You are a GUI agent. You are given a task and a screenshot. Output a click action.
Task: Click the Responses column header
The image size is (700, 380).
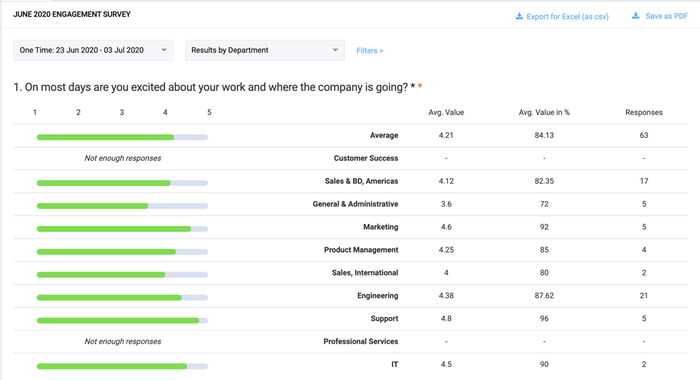644,113
